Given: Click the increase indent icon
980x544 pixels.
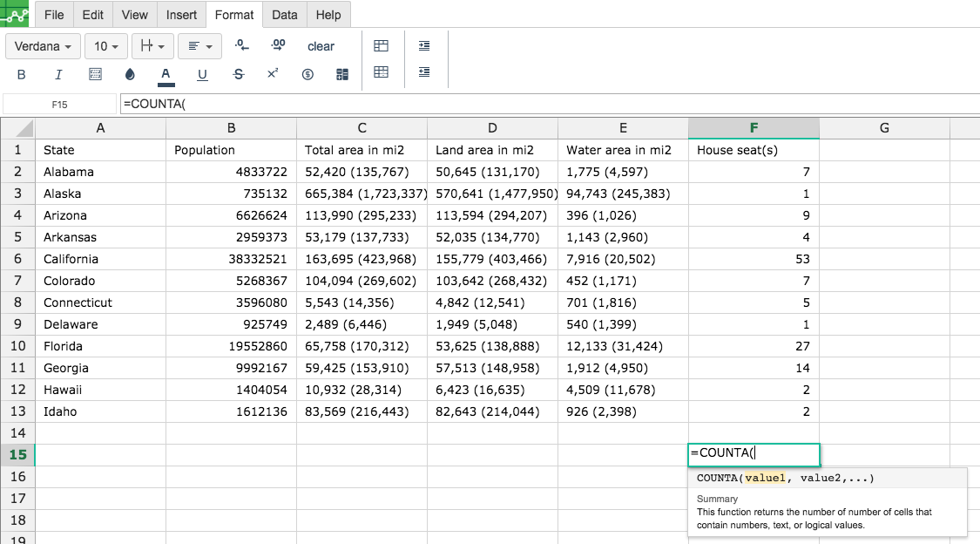Looking at the screenshot, I should 424,45.
